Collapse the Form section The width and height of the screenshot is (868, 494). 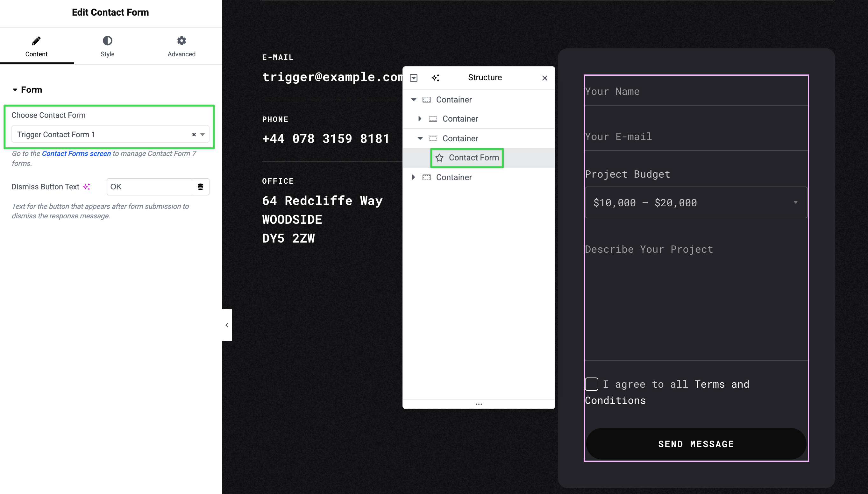click(15, 90)
